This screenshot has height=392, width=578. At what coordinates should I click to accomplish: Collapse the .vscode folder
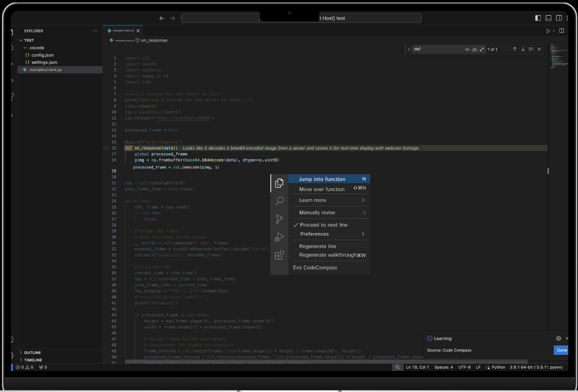[x=36, y=48]
